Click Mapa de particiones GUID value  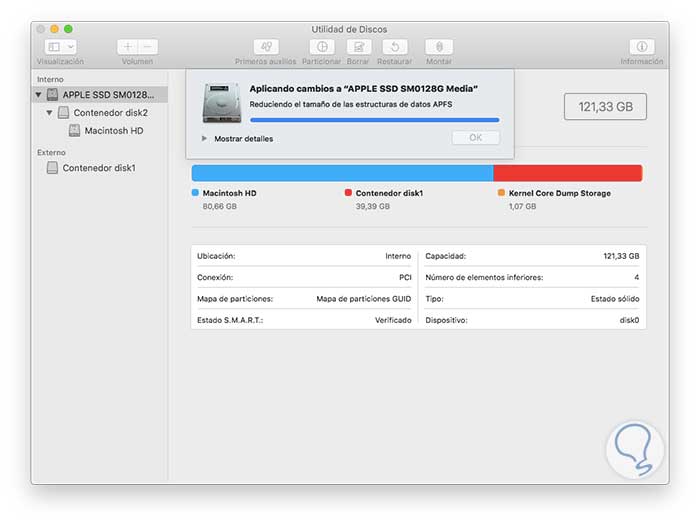[x=364, y=299]
